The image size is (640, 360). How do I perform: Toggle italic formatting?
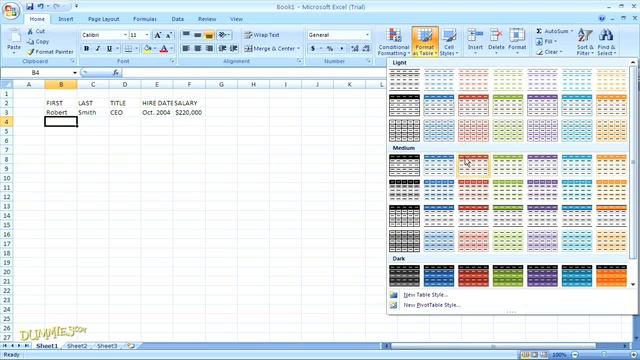pyautogui.click(x=98, y=49)
